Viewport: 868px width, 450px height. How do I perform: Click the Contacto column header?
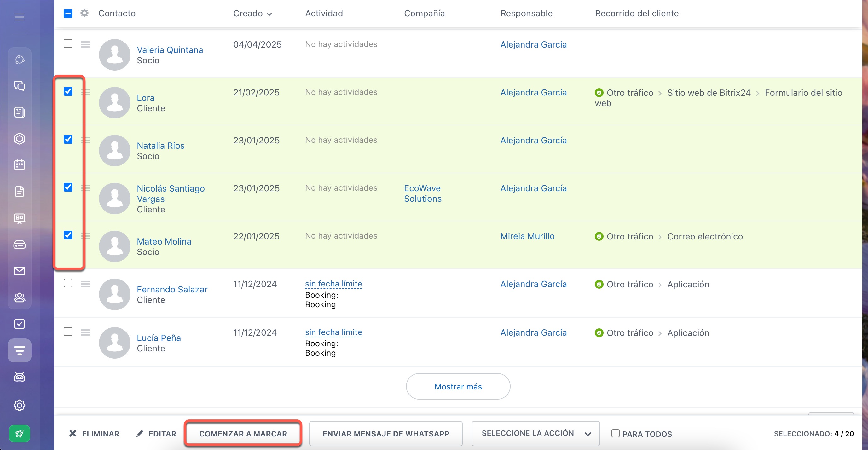tap(117, 14)
